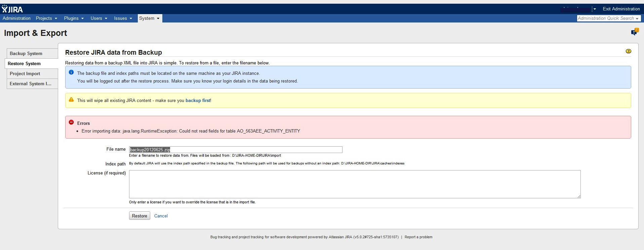Screen dimensions: 644x250
Task: Click the 'Files will be loaded from' hint
Action: [205, 155]
